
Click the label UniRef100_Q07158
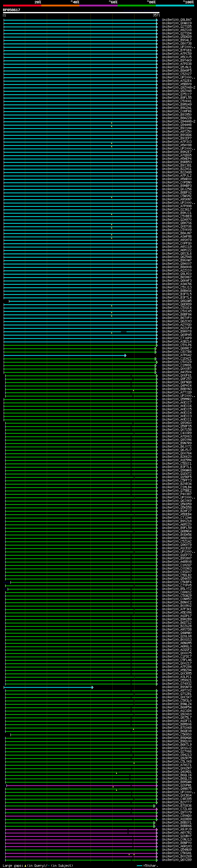click(x=177, y=430)
